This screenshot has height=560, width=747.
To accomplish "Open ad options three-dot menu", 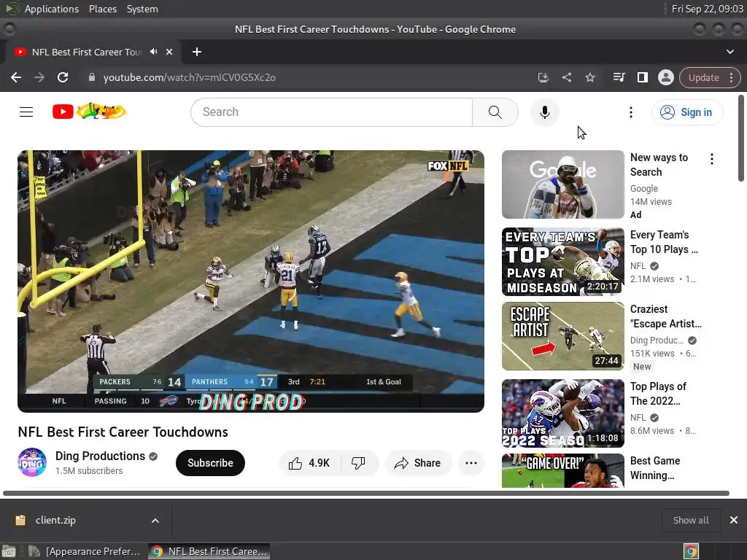I will (x=712, y=159).
